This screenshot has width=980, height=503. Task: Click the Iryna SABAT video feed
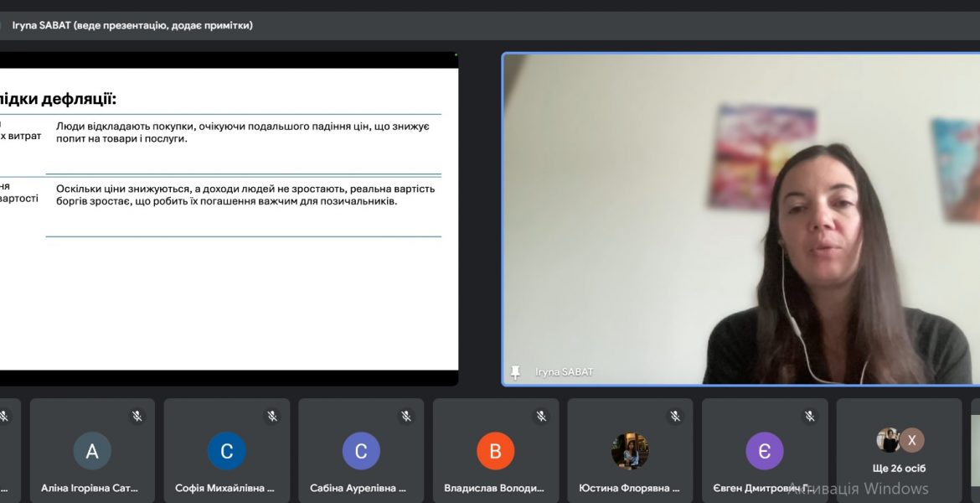pyautogui.click(x=741, y=219)
